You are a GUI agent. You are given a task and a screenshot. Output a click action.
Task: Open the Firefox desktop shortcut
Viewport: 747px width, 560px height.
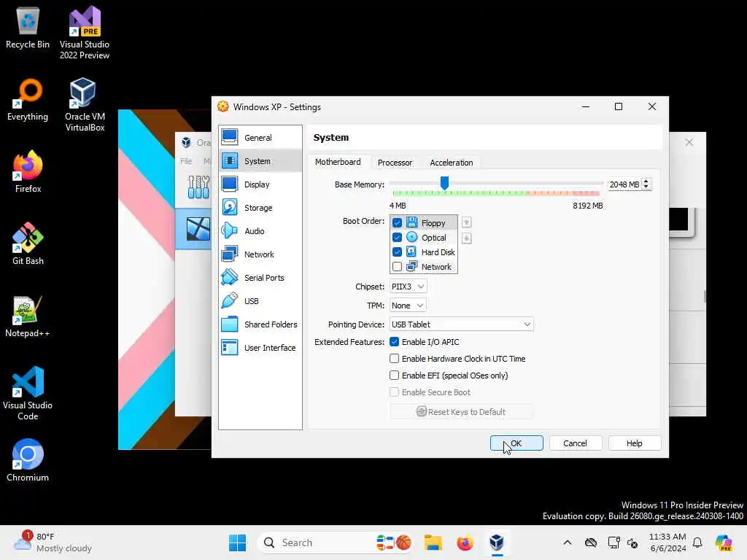coord(28,172)
